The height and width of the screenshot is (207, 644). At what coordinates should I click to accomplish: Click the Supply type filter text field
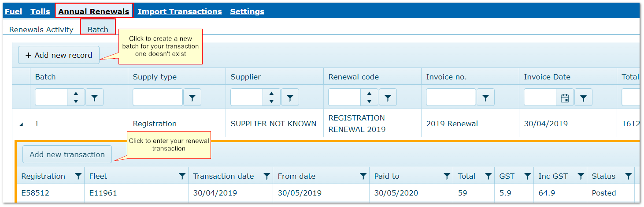[157, 97]
